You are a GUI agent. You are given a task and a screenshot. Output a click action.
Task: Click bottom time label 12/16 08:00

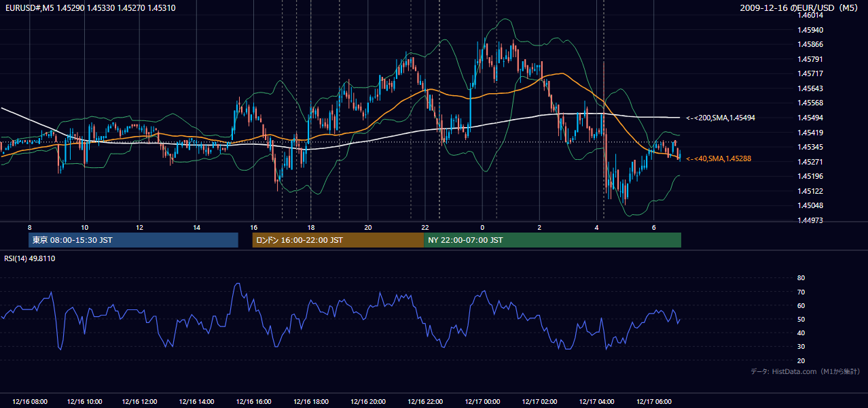point(30,402)
